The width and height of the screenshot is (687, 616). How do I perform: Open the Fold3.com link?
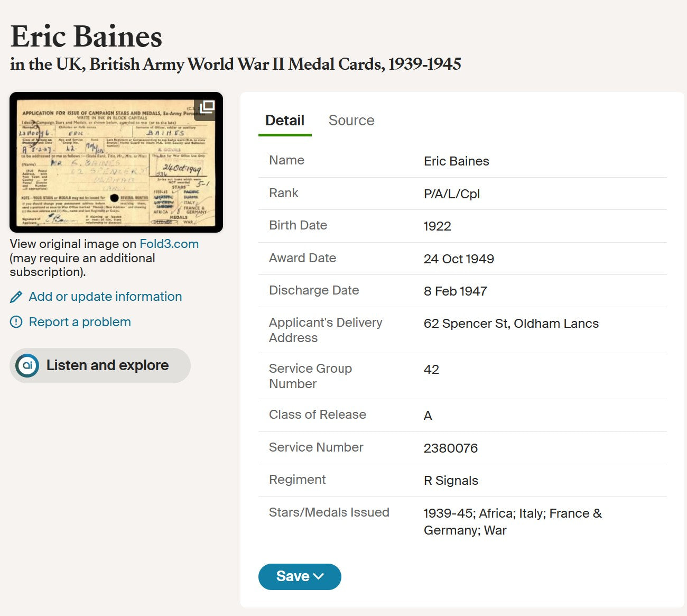(169, 244)
